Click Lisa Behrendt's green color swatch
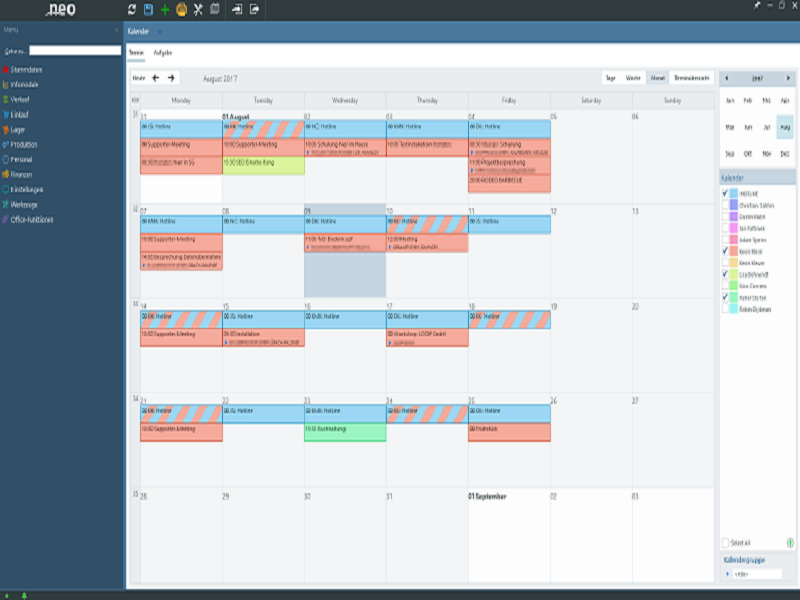800x600 pixels. 733,273
